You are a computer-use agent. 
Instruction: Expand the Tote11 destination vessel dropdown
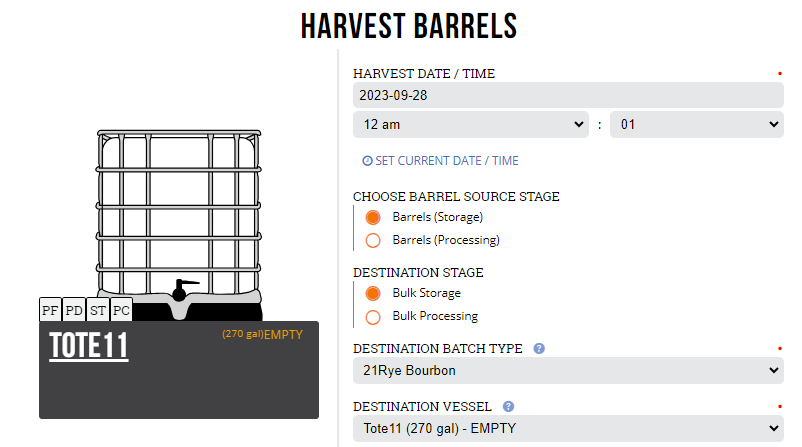(x=568, y=428)
